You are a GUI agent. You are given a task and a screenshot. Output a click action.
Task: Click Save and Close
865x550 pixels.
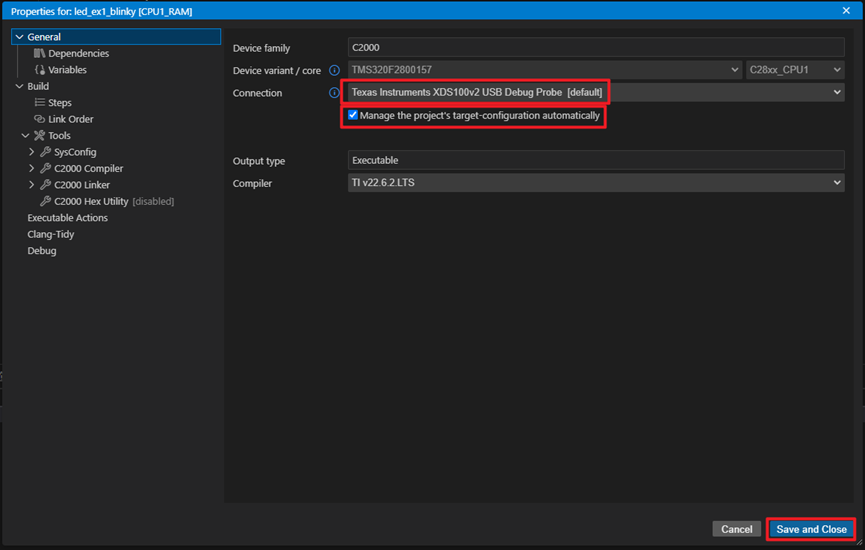[811, 529]
